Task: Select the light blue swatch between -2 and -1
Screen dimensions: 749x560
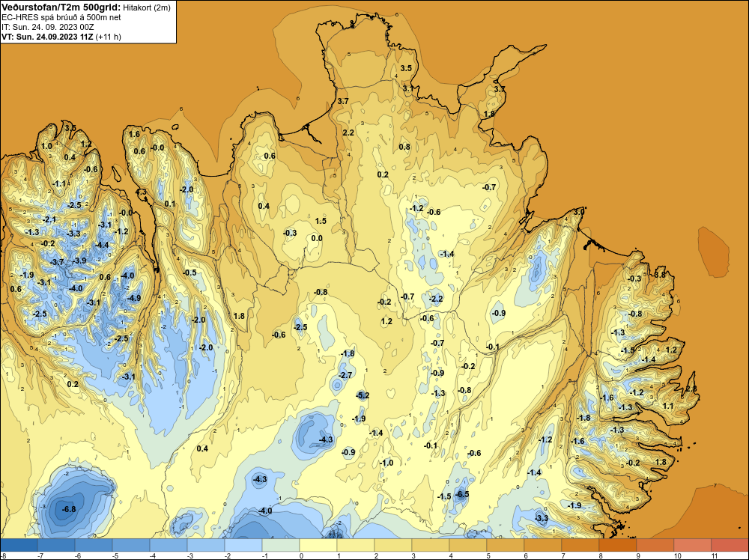Action: pos(243,545)
